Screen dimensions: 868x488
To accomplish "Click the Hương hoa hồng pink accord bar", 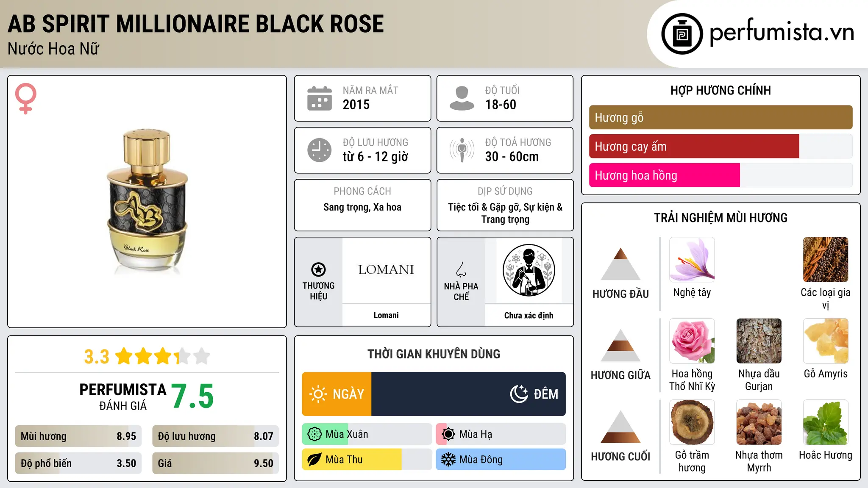I will pyautogui.click(x=664, y=175).
